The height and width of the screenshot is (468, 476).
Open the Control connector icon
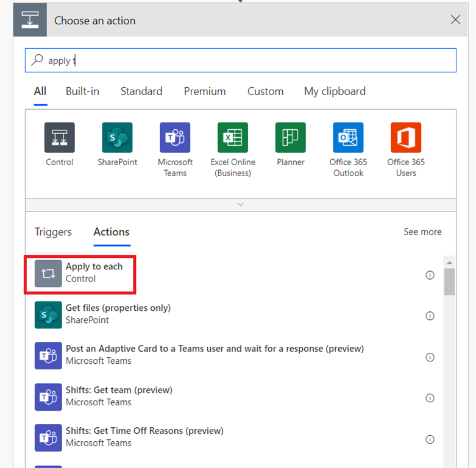point(60,138)
